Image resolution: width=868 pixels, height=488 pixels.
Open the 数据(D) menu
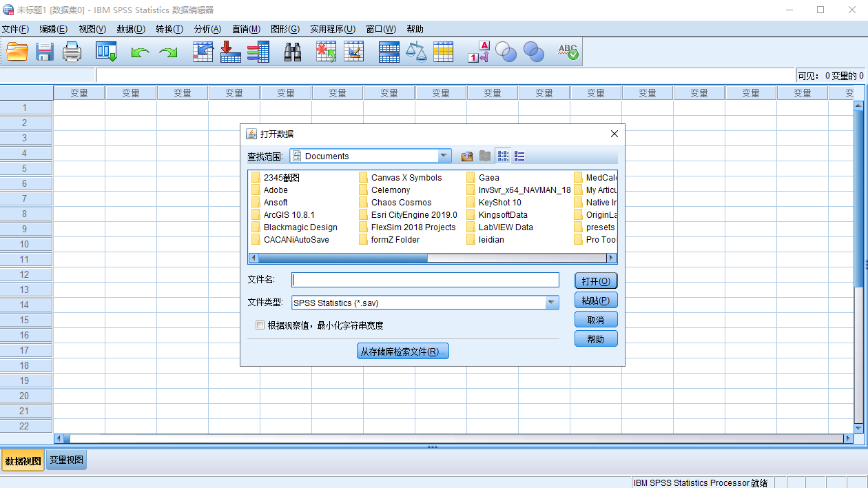click(x=131, y=29)
